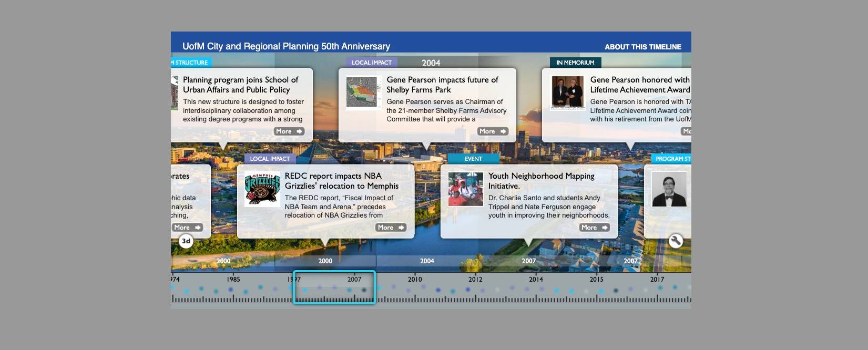The width and height of the screenshot is (868, 350).
Task: Jump to 2014 on the timeline scrubber
Action: point(536,280)
